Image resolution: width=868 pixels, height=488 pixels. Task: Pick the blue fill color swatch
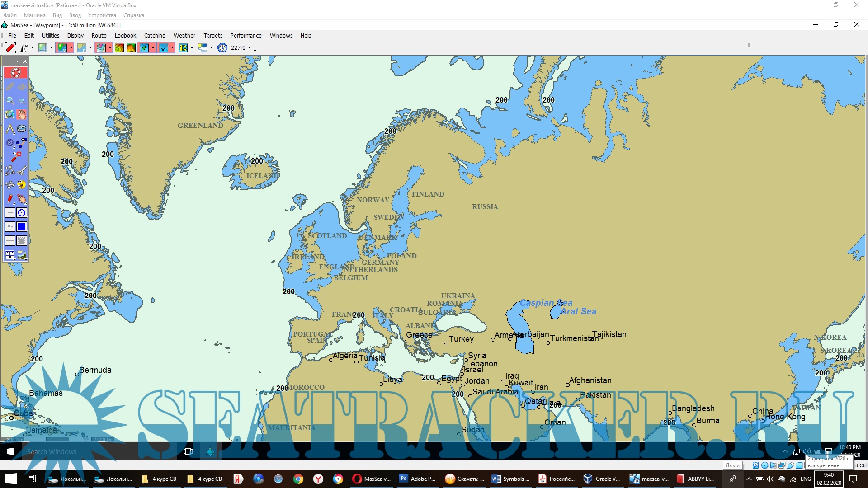pos(22,227)
